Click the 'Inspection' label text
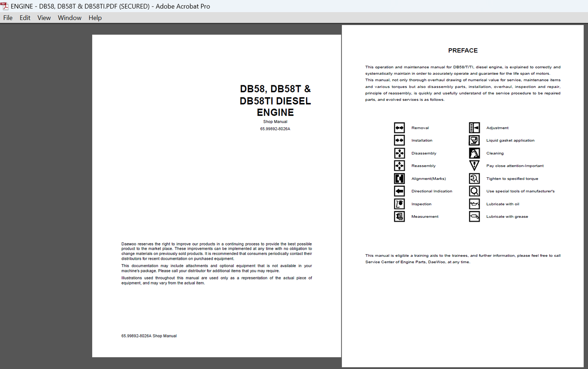Viewport: 588px width, 369px height. click(421, 204)
